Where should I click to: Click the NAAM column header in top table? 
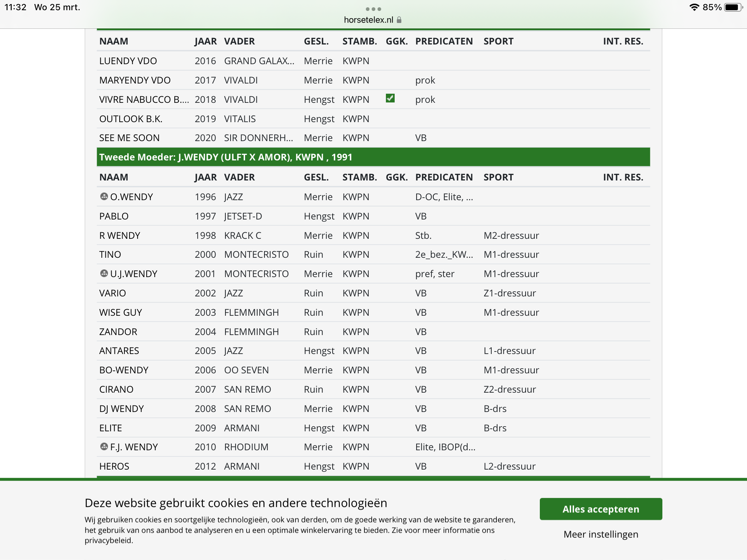114,41
